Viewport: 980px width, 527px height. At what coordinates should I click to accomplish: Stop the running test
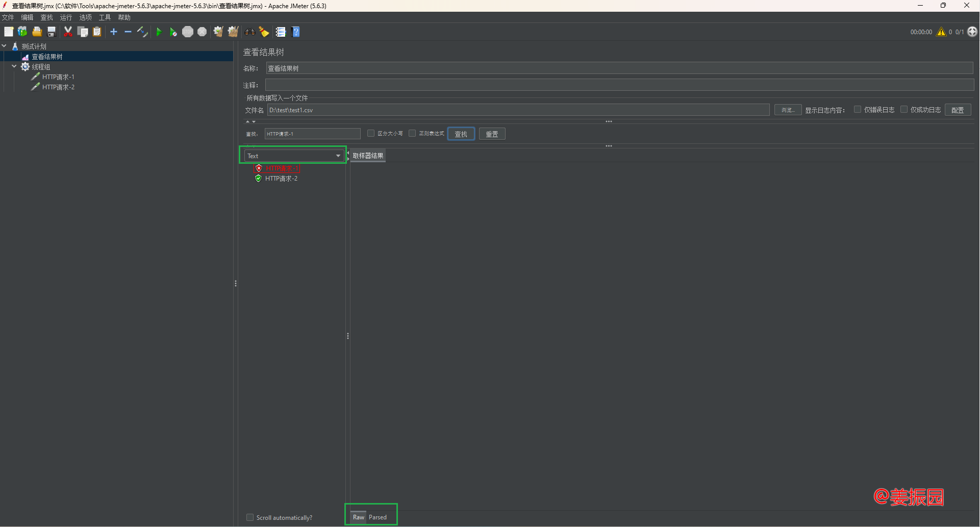[x=188, y=32]
